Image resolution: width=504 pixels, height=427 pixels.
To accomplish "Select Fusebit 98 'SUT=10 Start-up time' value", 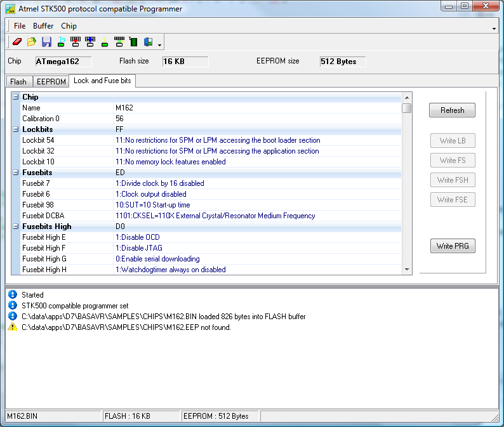I will pyautogui.click(x=257, y=205).
